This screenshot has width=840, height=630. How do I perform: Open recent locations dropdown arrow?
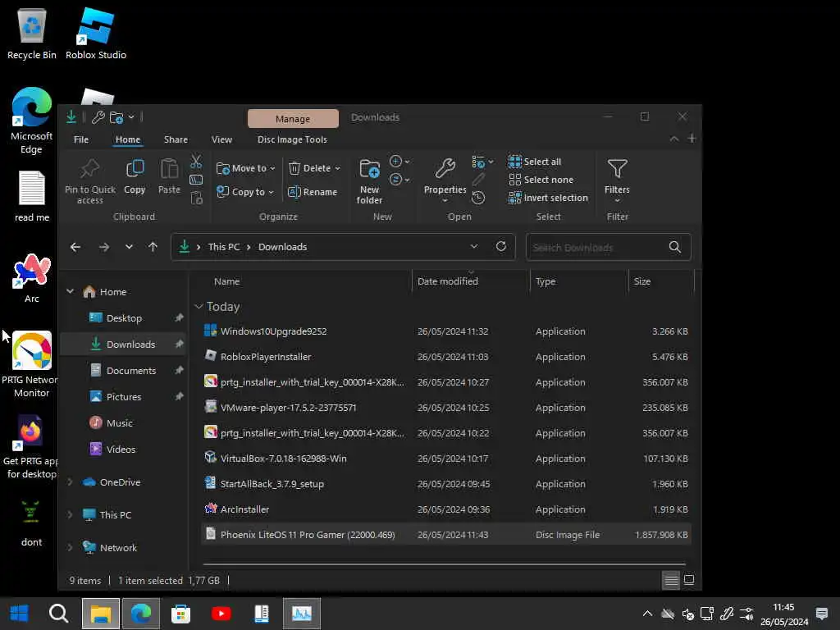[x=129, y=247]
